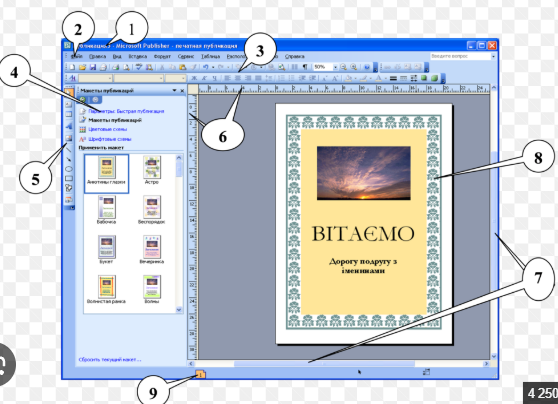Image resolution: width=558 pixels, height=404 pixels.
Task: Open the Таблица menu
Action: (x=210, y=56)
